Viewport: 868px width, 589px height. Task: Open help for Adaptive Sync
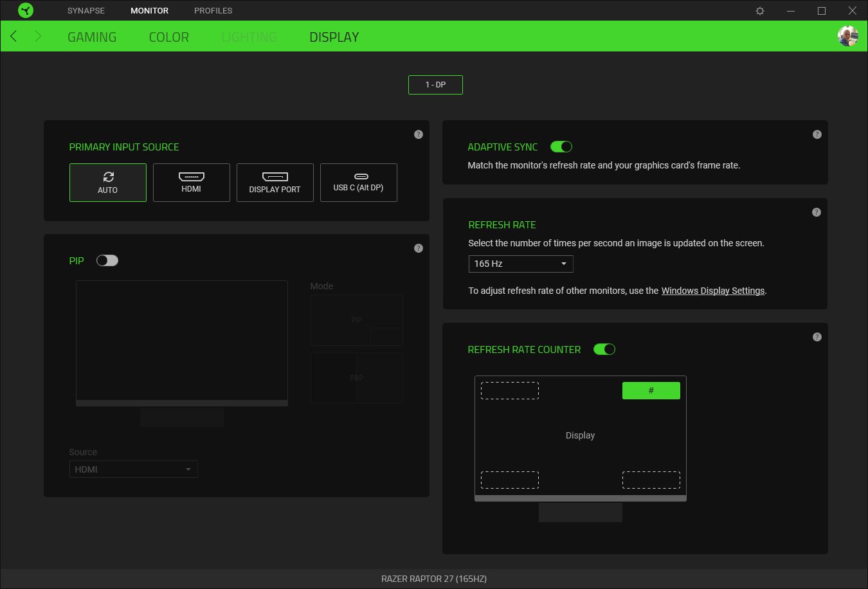817,134
